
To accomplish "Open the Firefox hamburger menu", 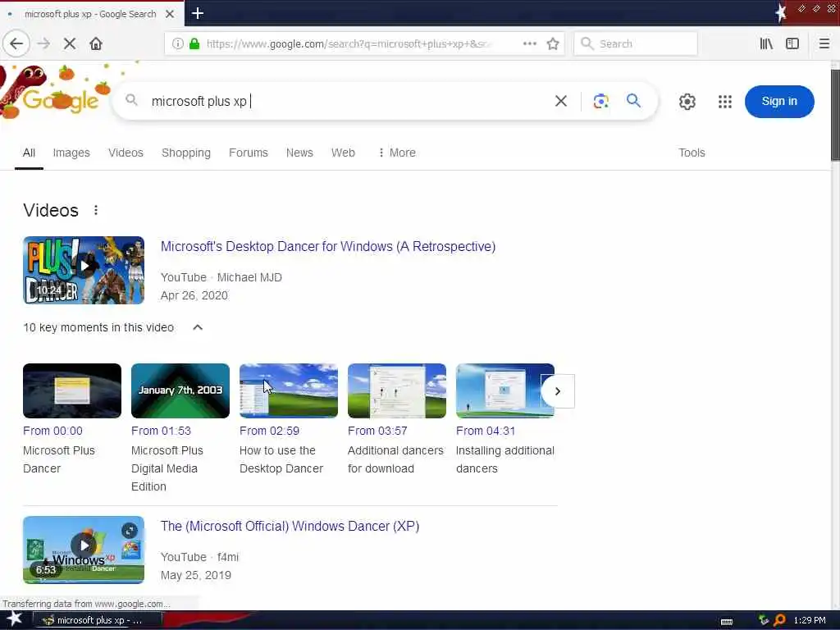I will 824,43.
